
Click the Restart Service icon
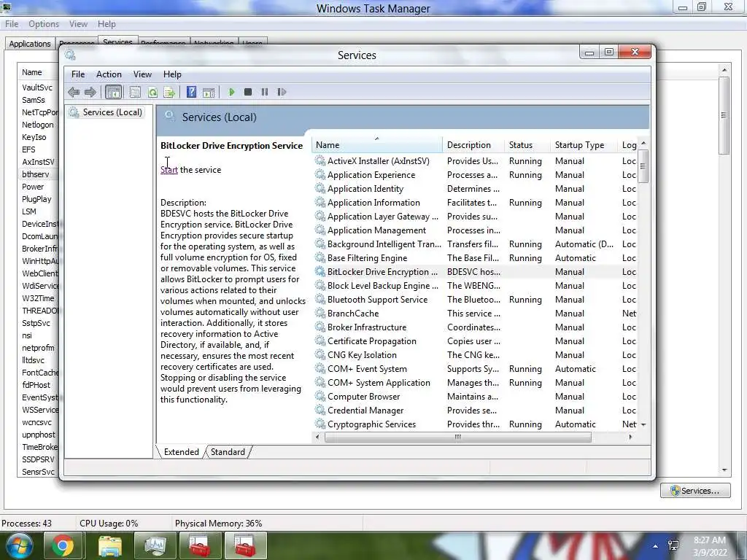tap(282, 92)
